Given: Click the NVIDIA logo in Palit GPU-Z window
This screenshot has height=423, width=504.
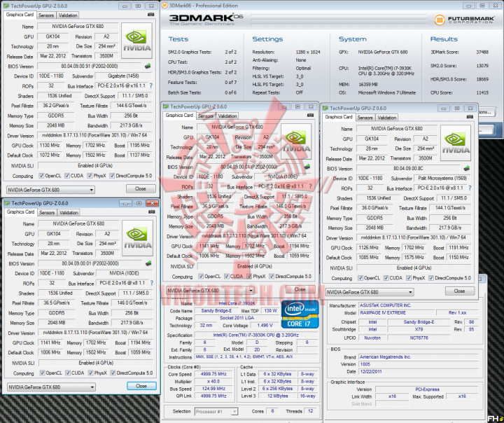Looking at the screenshot, I should (x=456, y=143).
